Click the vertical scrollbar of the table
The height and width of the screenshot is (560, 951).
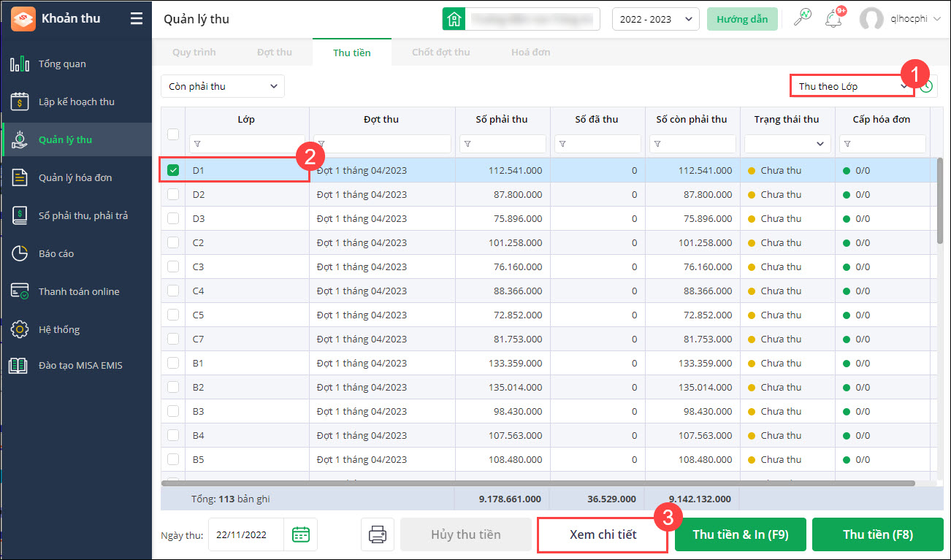point(940,201)
